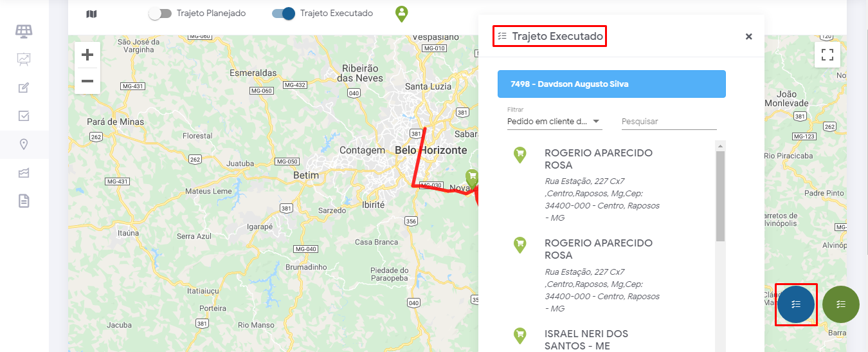Zoom out on the map
The height and width of the screenshot is (352, 868).
pyautogui.click(x=87, y=81)
